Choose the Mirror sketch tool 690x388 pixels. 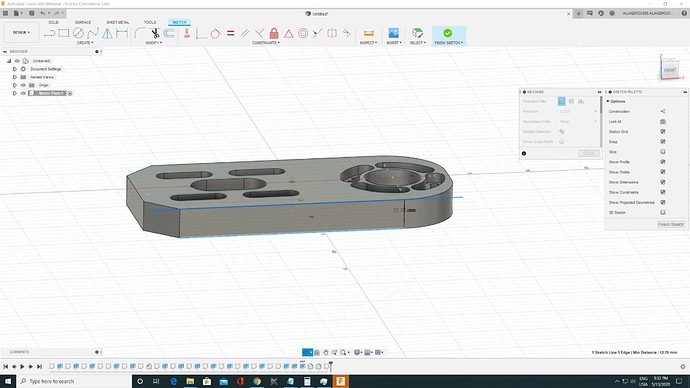[x=107, y=33]
